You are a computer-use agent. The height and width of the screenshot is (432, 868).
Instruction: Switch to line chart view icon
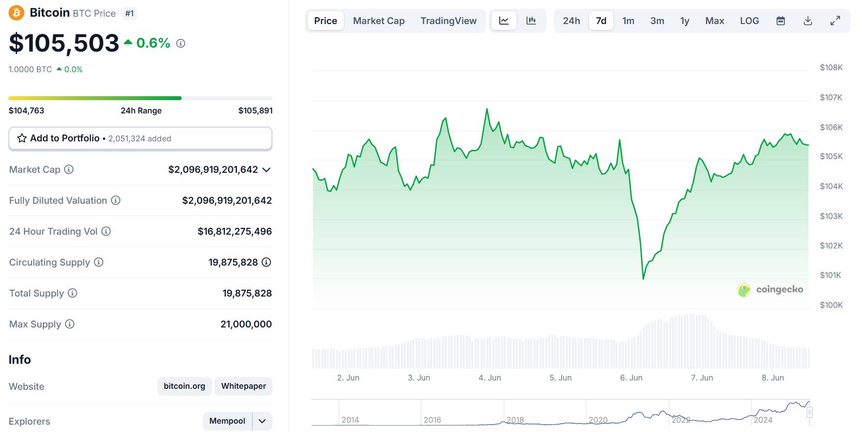[x=504, y=21]
